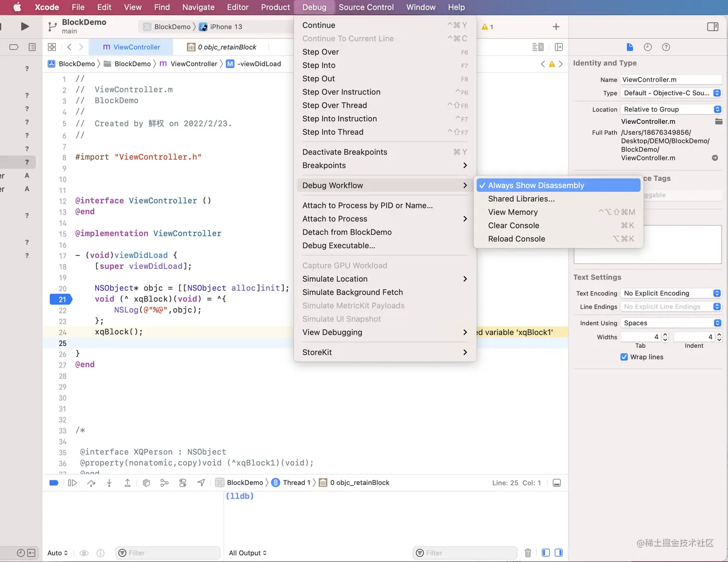The width and height of the screenshot is (728, 562).
Task: Jump to next issue arrow
Action: click(560, 64)
